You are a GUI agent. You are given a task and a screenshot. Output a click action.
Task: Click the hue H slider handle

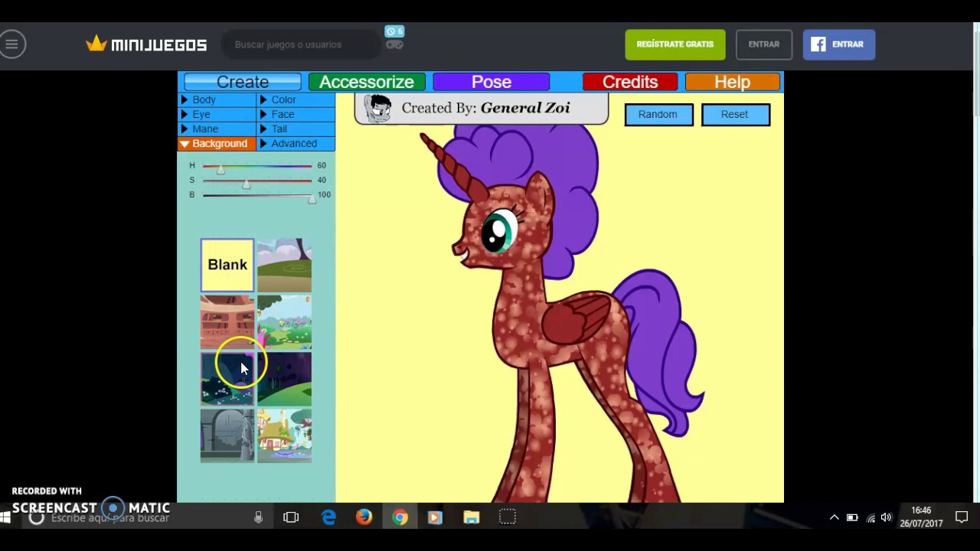pos(220,169)
